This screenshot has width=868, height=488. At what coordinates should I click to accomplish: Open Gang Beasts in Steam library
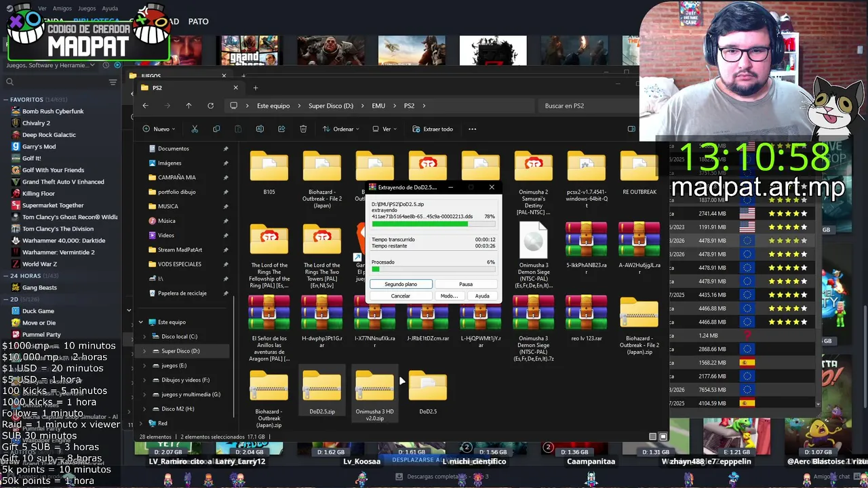point(39,287)
